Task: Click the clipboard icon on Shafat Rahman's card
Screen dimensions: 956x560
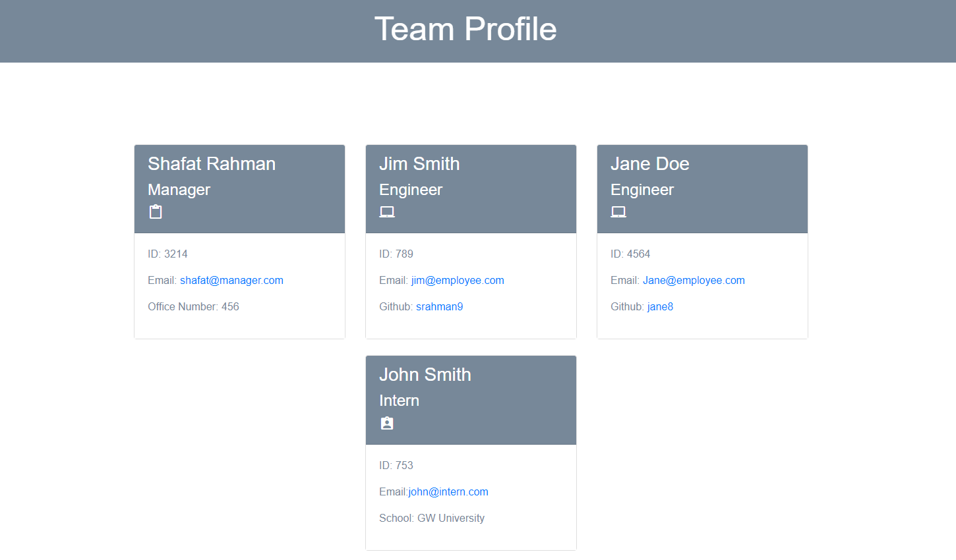Action: pos(155,211)
